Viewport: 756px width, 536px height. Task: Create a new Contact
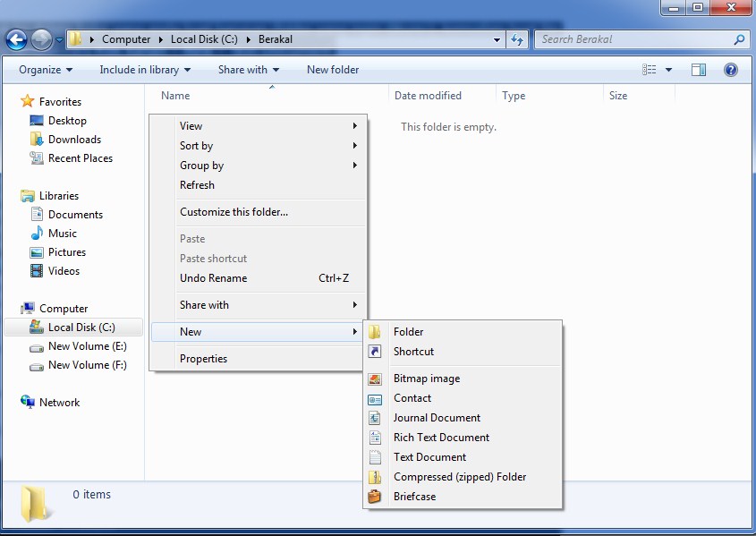pos(412,397)
